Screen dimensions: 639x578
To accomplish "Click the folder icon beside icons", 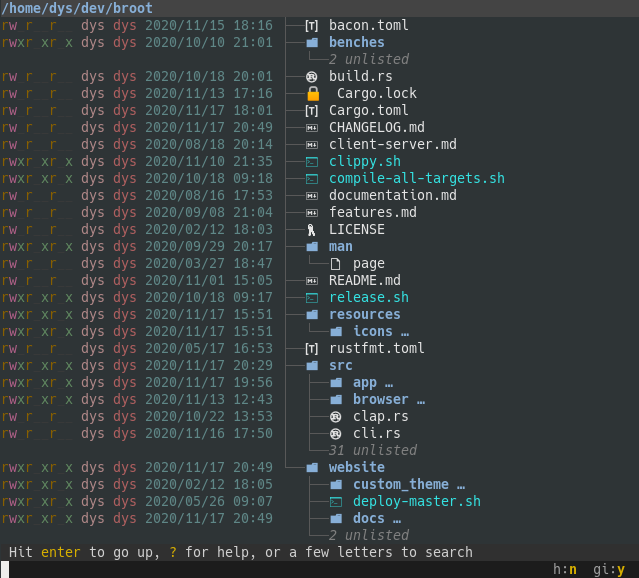I will 336,332.
